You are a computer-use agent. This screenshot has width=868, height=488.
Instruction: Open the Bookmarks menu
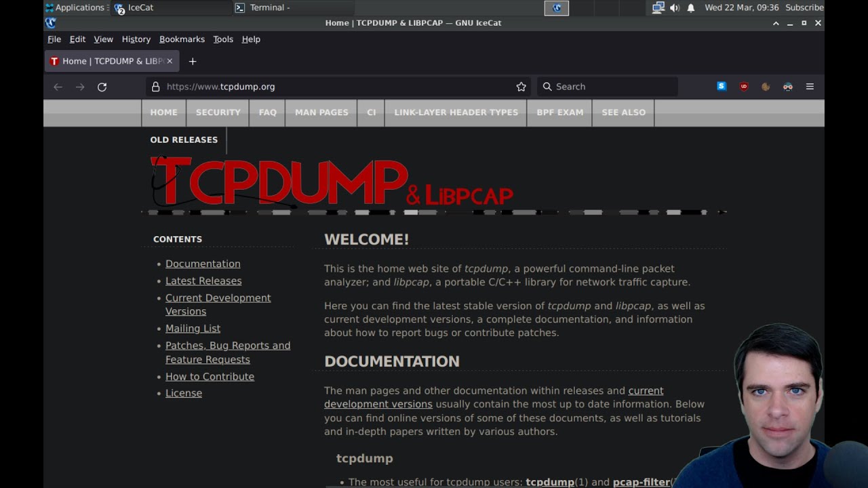[182, 39]
